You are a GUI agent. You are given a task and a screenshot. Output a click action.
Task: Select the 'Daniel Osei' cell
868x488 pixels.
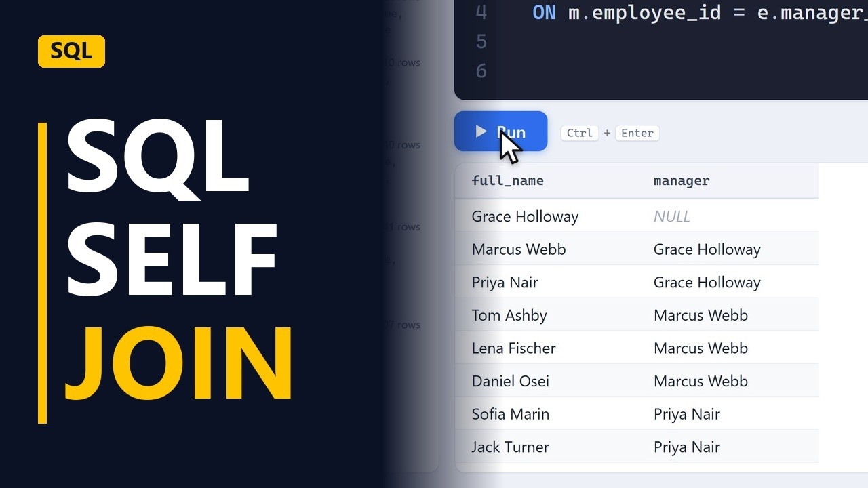pyautogui.click(x=511, y=381)
